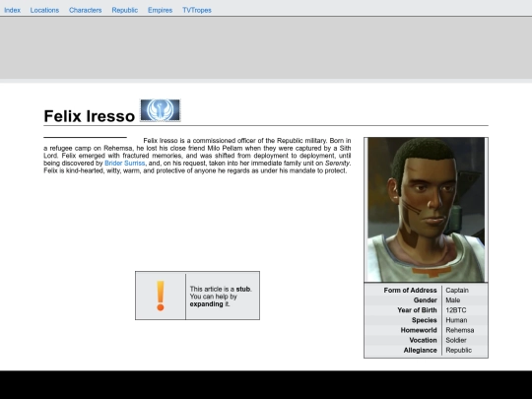The image size is (532, 399).
Task: Select the 'Republic' allegiance value
Action: pos(458,350)
